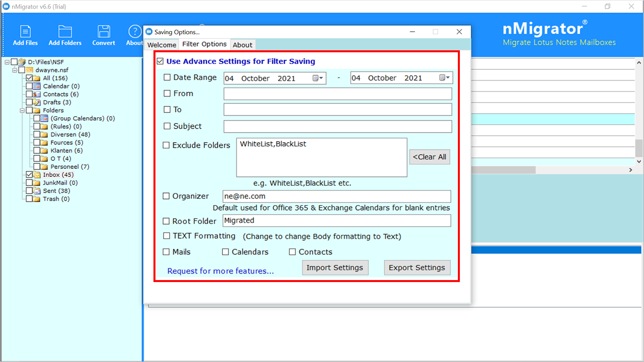Open the About tab in dialog
The width and height of the screenshot is (644, 362).
pyautogui.click(x=243, y=45)
